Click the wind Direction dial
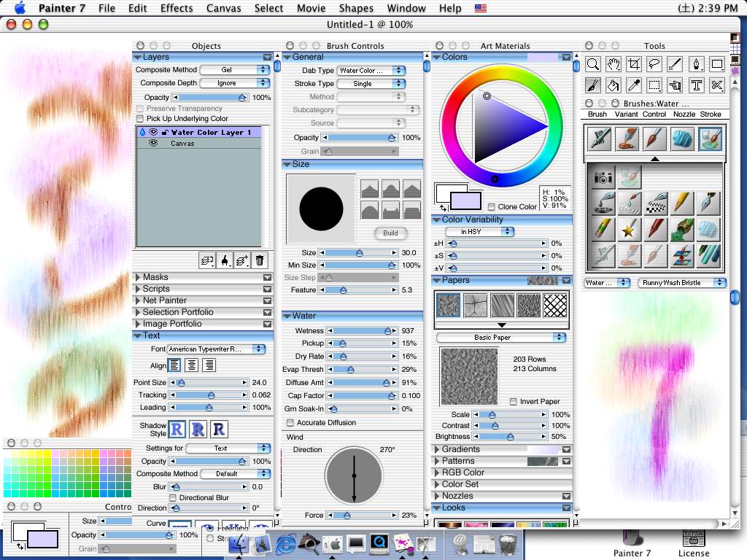747x560 pixels. click(x=354, y=475)
